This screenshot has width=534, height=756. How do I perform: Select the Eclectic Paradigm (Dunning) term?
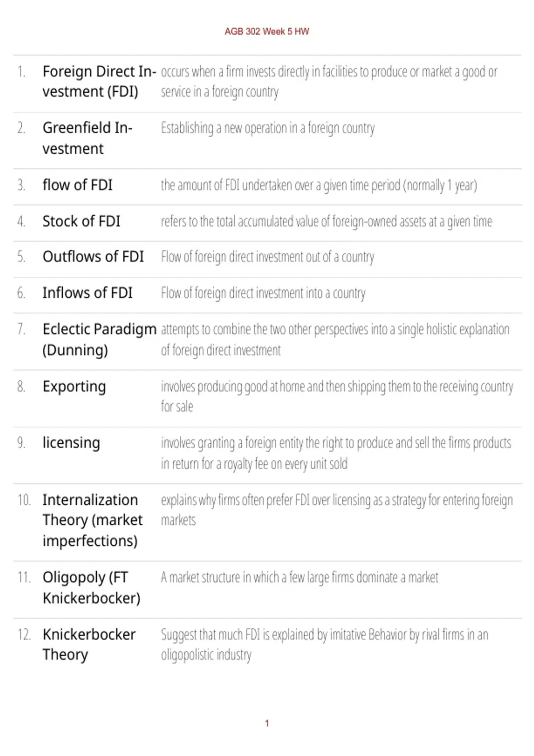coord(100,339)
